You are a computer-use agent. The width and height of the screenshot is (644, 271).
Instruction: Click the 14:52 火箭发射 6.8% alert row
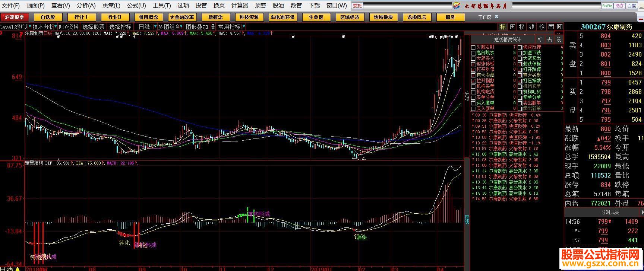[x=505, y=199]
